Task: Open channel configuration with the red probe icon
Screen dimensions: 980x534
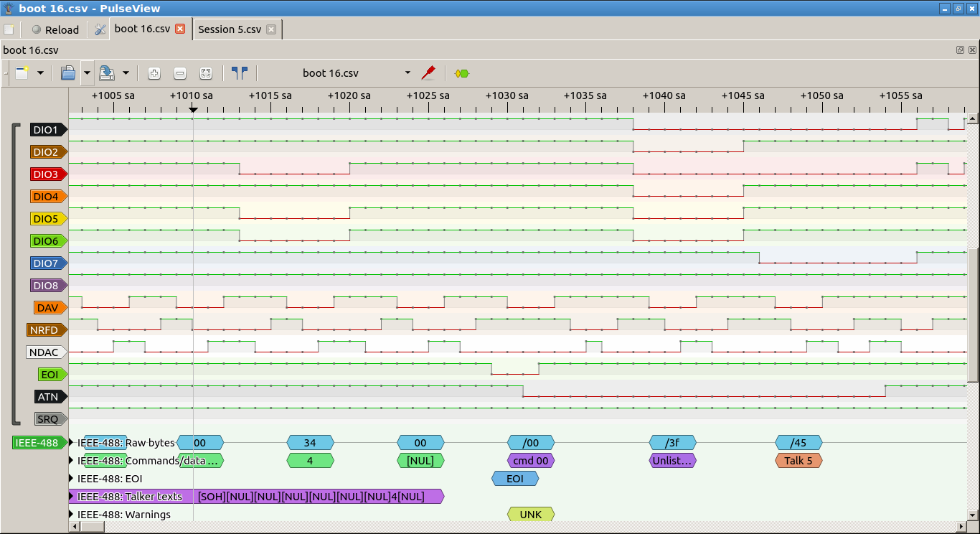Action: (428, 72)
